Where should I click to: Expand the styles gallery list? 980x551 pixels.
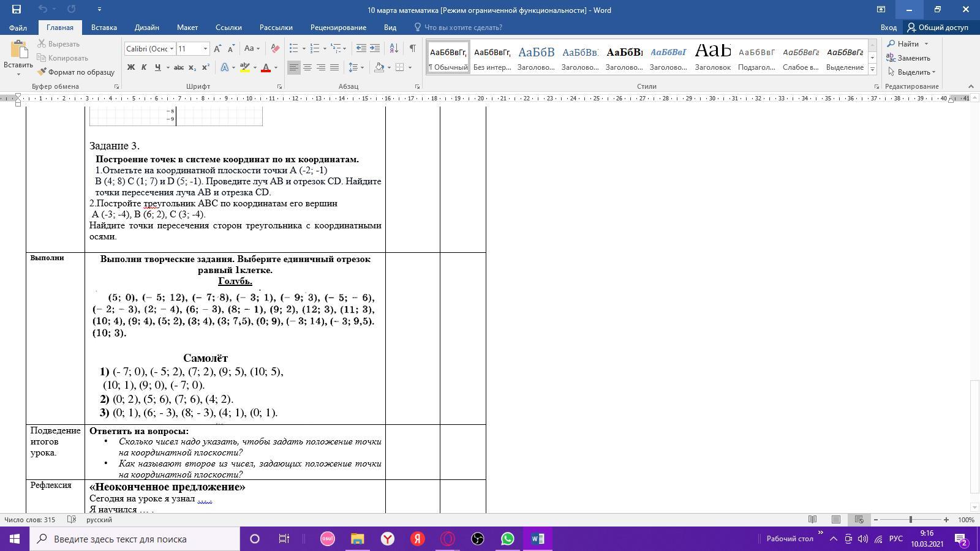click(873, 70)
